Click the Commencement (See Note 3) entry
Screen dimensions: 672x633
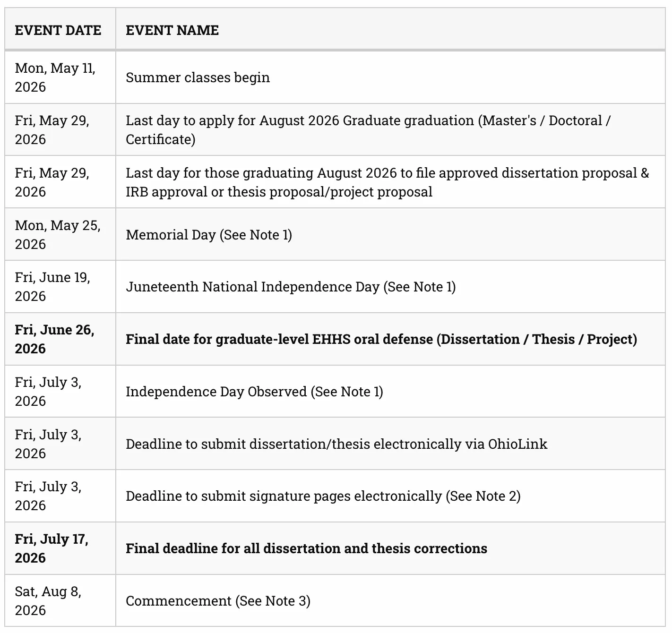[218, 601]
